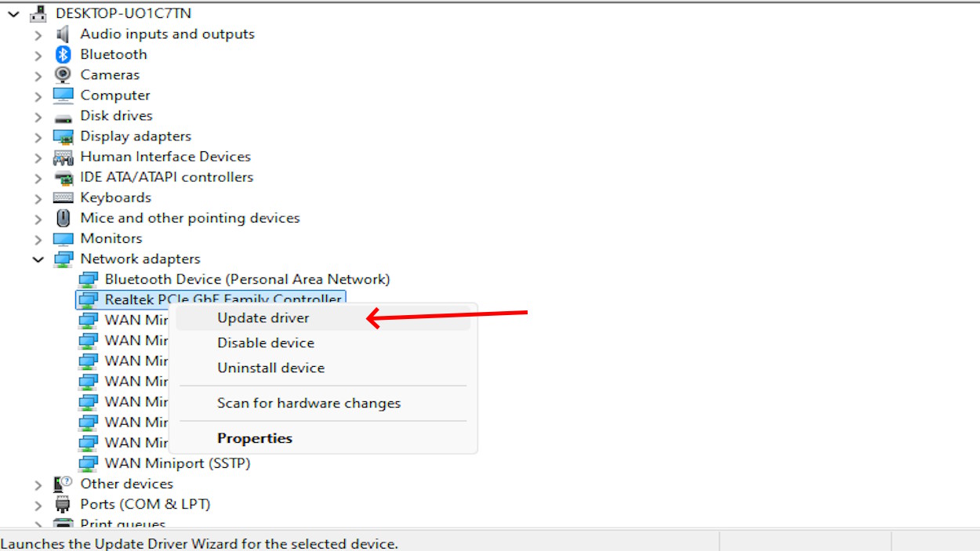Select Bluetooth Device (Personal Area Network)

click(247, 279)
